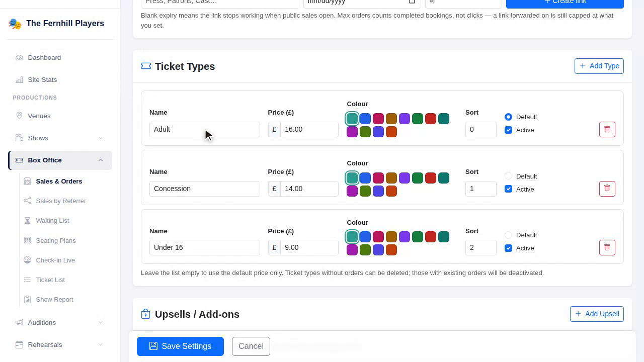Click the Site Stats bar chart icon

pyautogui.click(x=19, y=80)
